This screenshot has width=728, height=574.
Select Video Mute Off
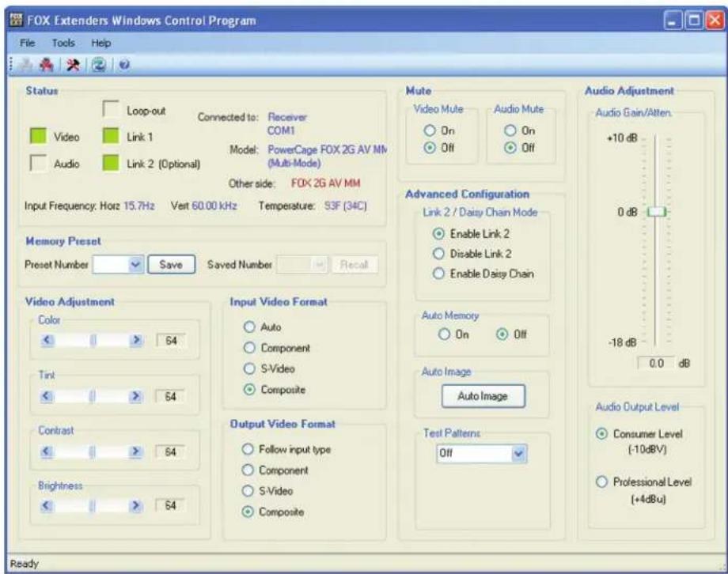click(430, 148)
